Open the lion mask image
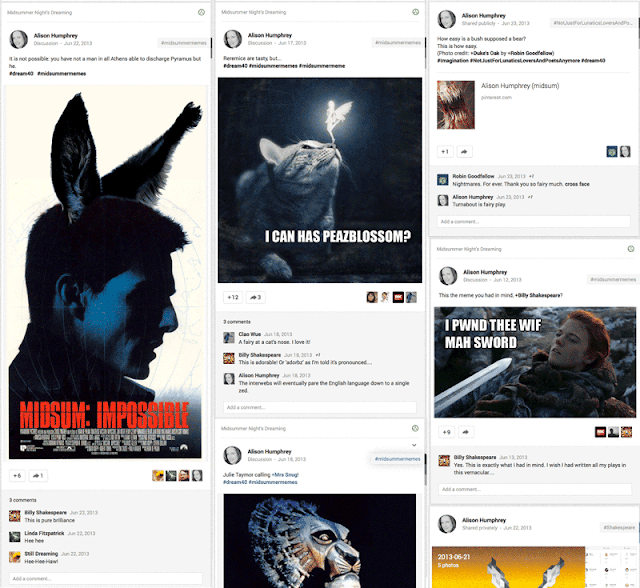 pos(320,541)
